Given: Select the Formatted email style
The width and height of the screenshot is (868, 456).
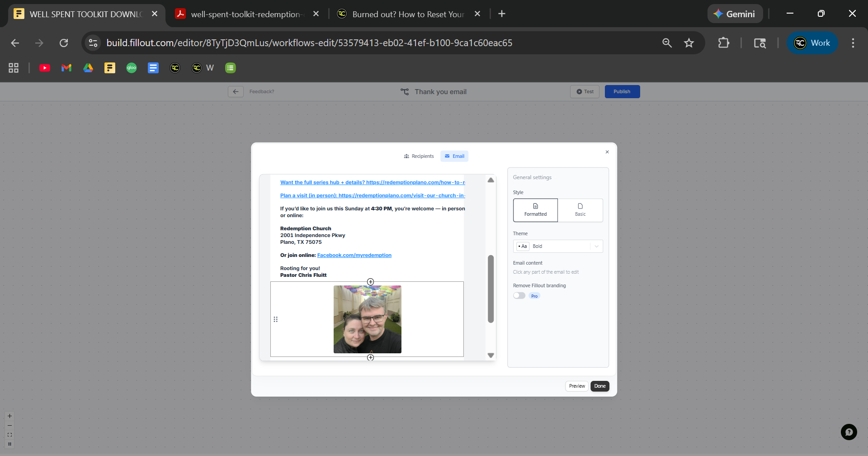Looking at the screenshot, I should click(x=535, y=210).
